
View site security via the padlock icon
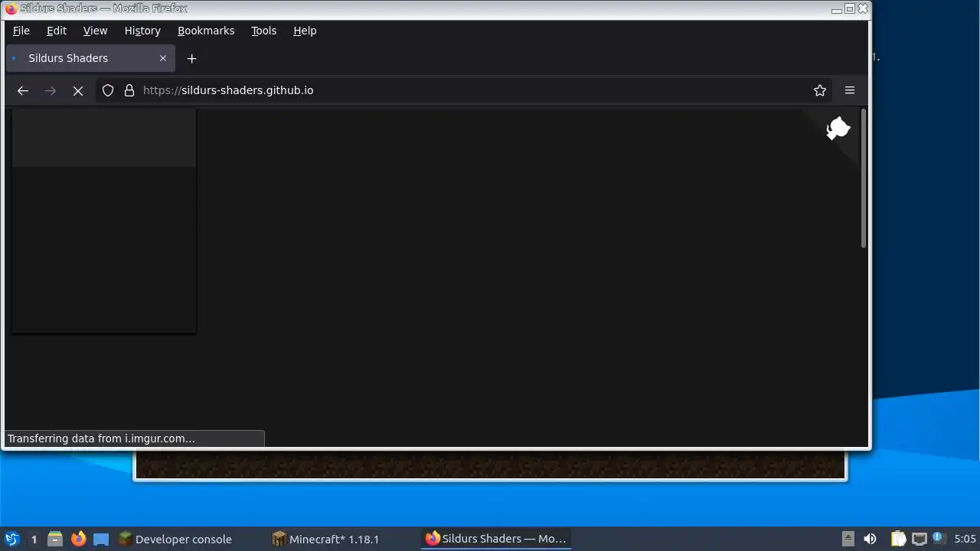(129, 90)
